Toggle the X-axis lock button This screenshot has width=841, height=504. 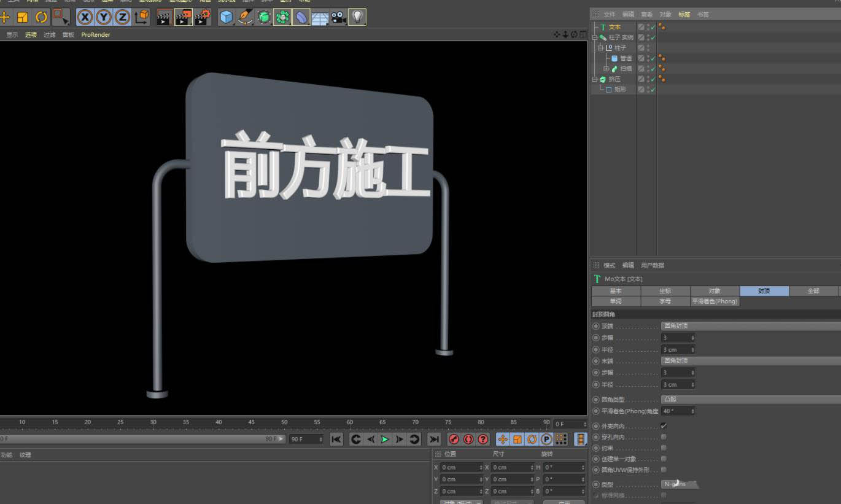(x=85, y=17)
